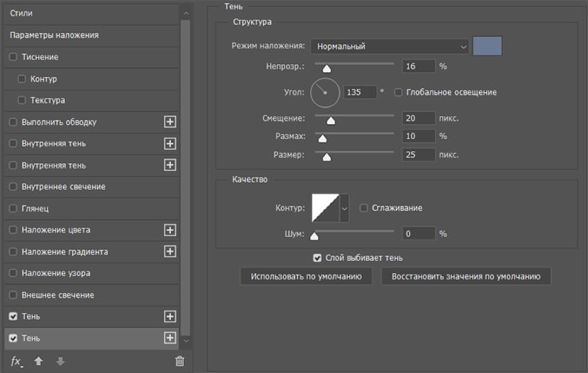Open the shadow color swatch

[x=487, y=46]
